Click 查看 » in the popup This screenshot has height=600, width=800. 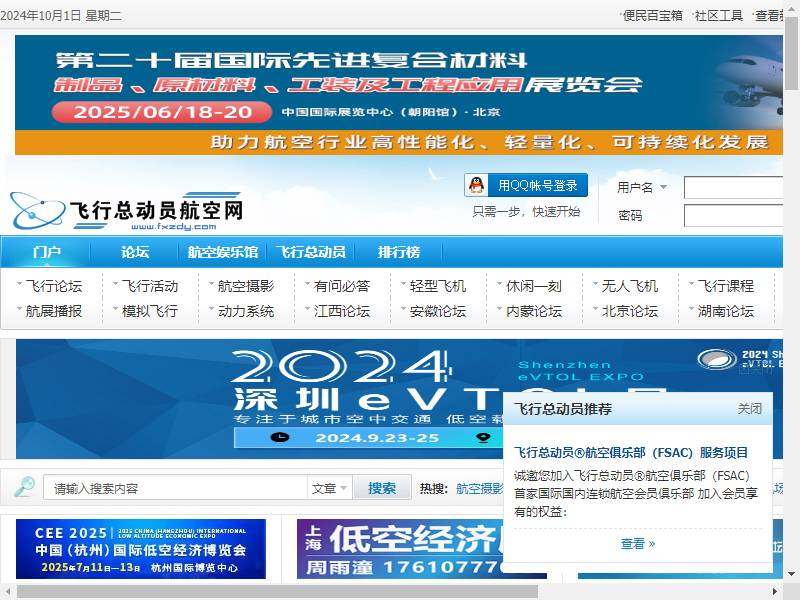tap(638, 543)
